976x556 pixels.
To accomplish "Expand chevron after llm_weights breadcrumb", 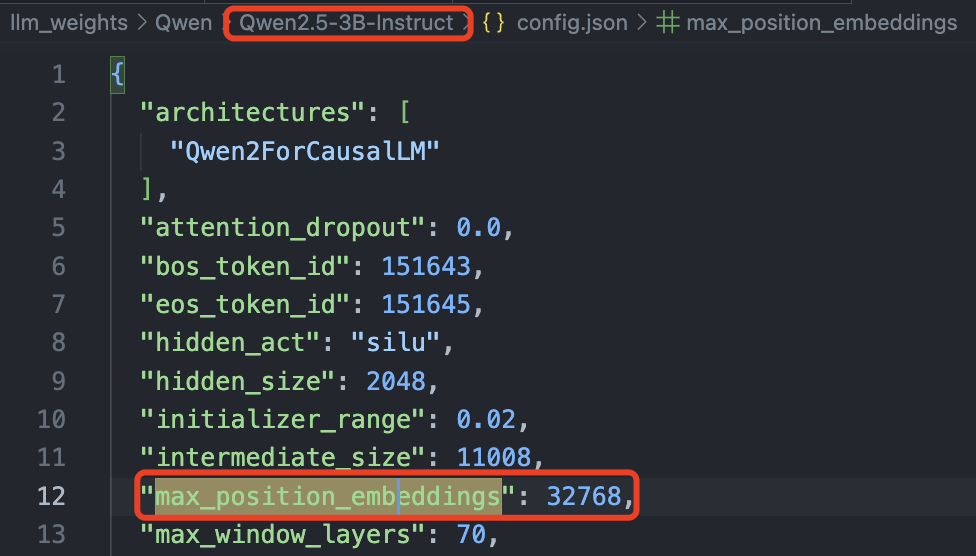I will (142, 23).
